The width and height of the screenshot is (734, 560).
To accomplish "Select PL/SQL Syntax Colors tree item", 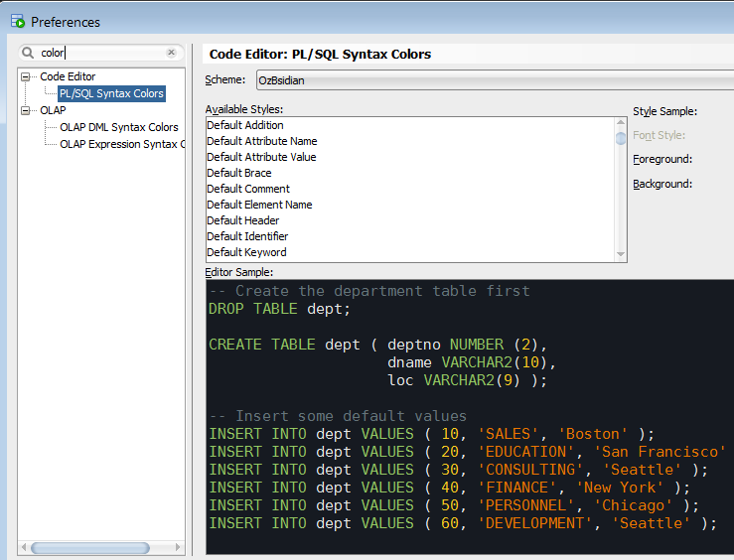I will click(x=111, y=93).
